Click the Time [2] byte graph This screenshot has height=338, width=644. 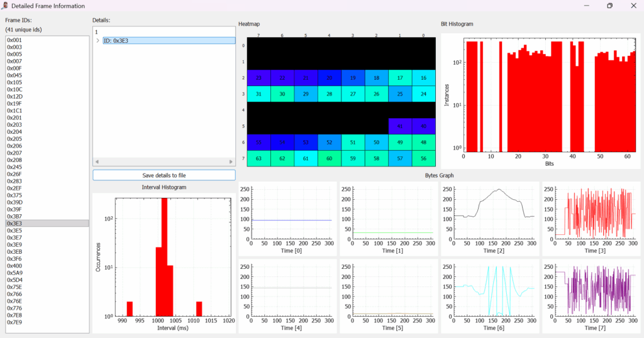tap(491, 215)
